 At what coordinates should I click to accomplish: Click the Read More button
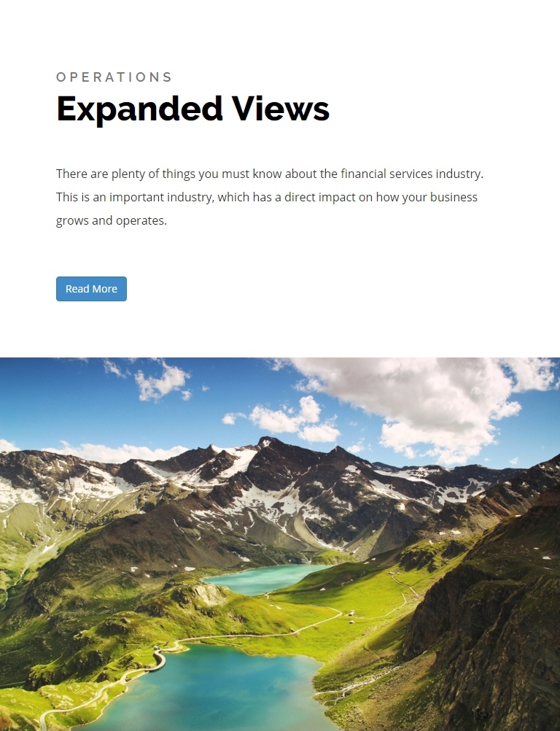(91, 289)
